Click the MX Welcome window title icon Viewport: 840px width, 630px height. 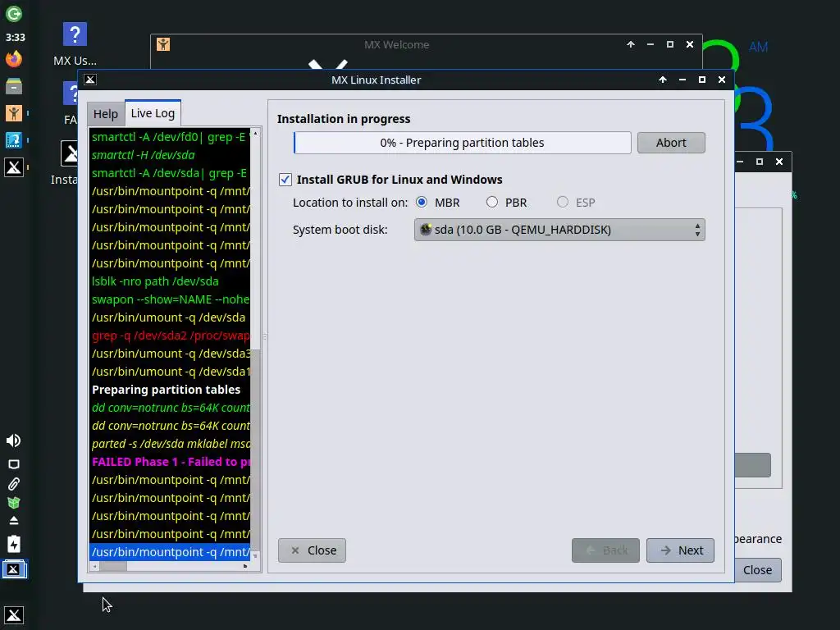pos(163,44)
